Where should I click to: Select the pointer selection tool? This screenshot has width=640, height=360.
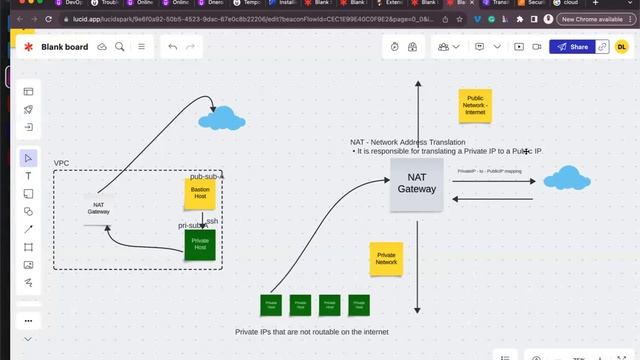tap(28, 158)
